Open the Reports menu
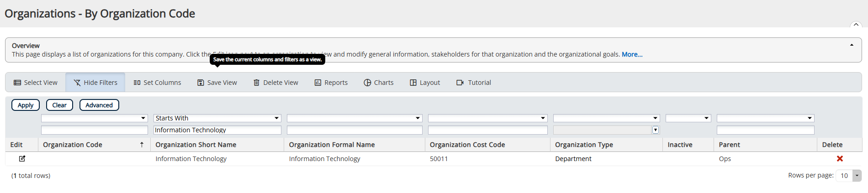 coord(331,83)
